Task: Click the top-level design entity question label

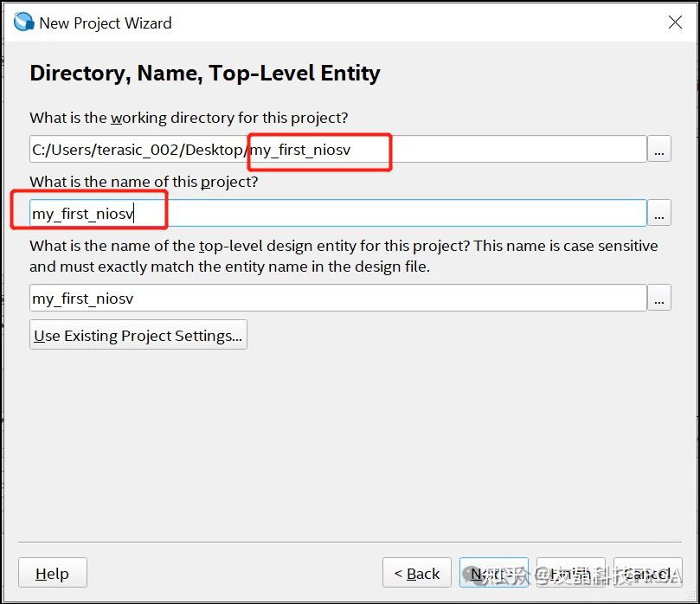Action: [344, 256]
